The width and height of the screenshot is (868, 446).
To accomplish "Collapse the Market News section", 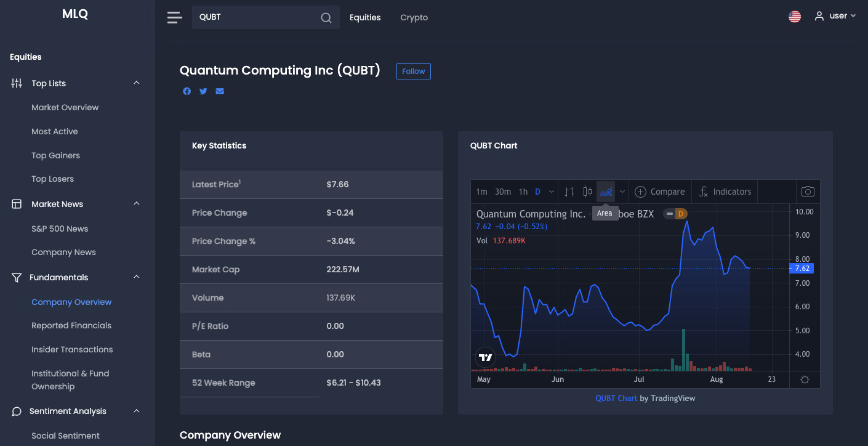I will pos(137,204).
